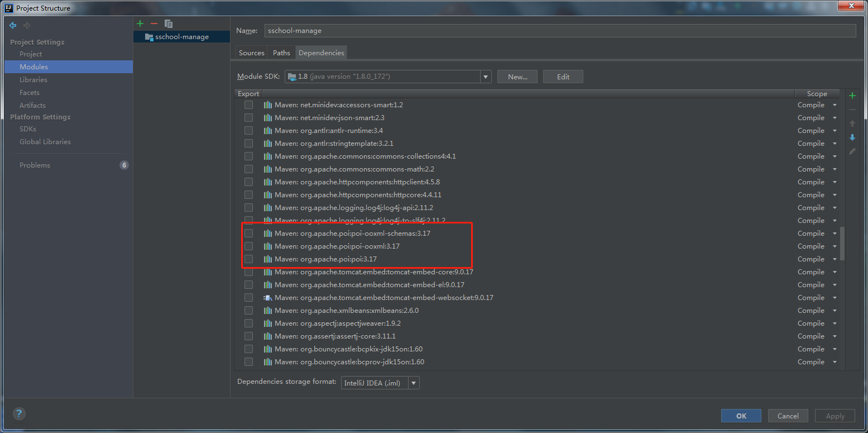Click library icon of bcprov-jdk15on:1.60
Image resolution: width=868 pixels, height=433 pixels.
[268, 362]
